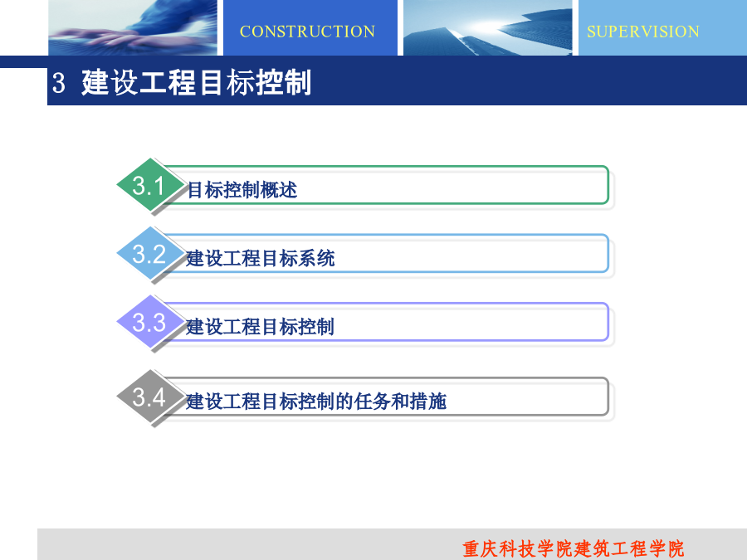The height and width of the screenshot is (560, 747).
Task: Click the blue 3.2 diamond marker
Action: [x=150, y=253]
